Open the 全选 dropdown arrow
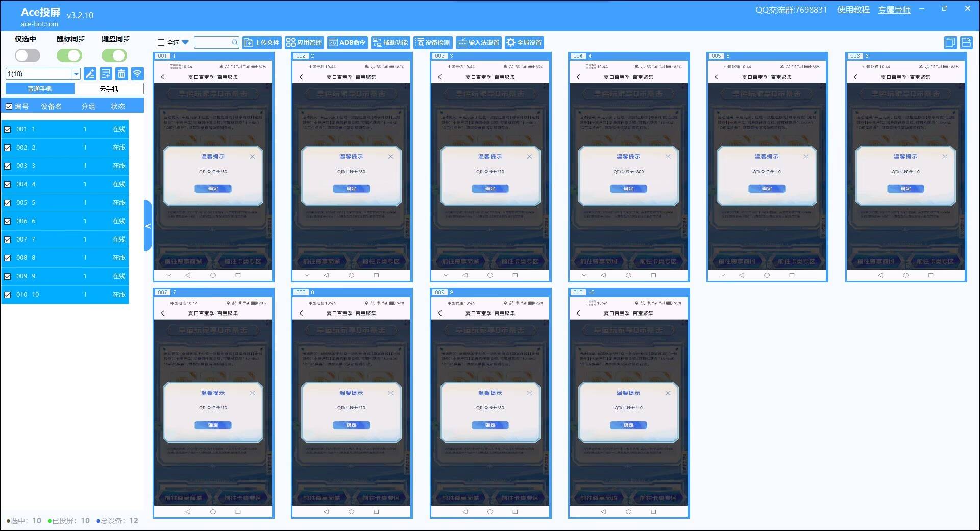This screenshot has width=980, height=531. pyautogui.click(x=185, y=42)
